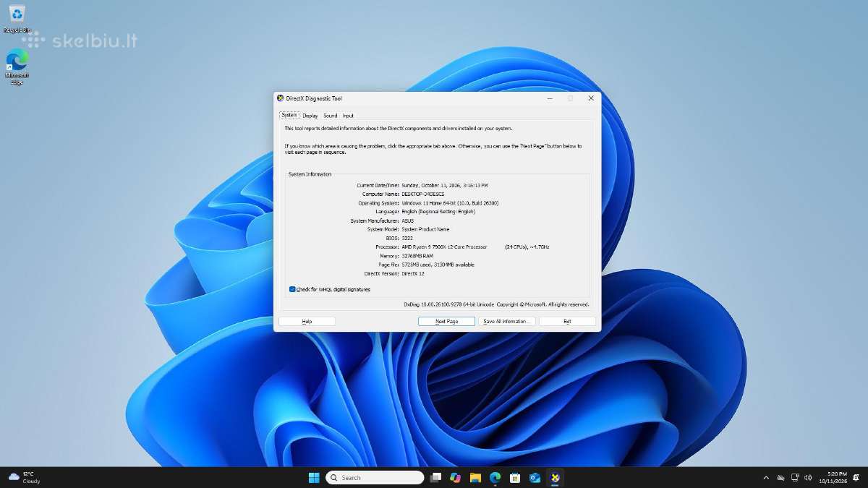Click the page file usage value

pyautogui.click(x=438, y=265)
